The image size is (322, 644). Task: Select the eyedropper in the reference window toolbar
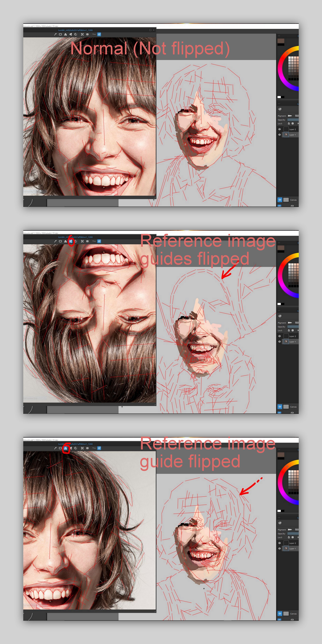point(55,34)
